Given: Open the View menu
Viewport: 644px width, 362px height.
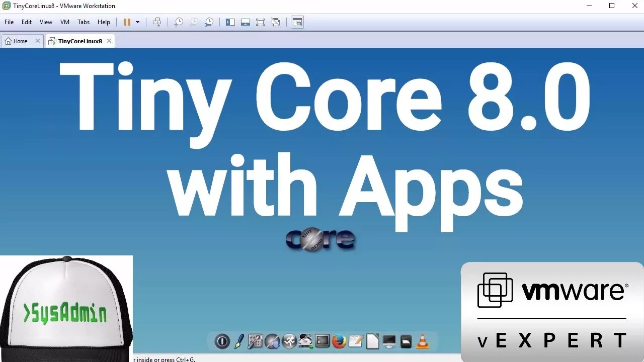Looking at the screenshot, I should pyautogui.click(x=46, y=22).
